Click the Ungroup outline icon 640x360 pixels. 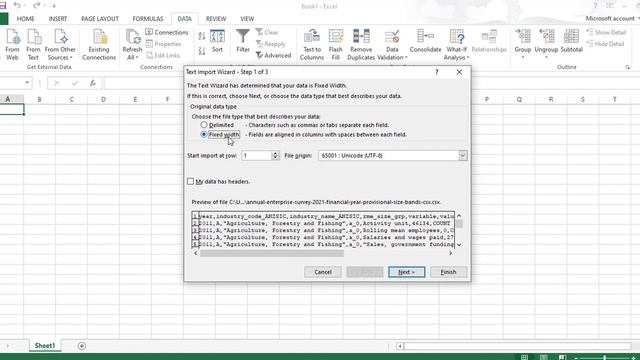tap(546, 44)
